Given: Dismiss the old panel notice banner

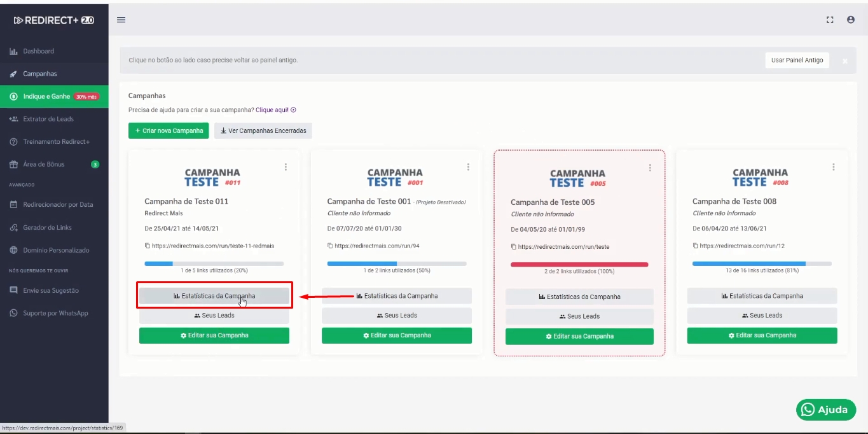Looking at the screenshot, I should tap(845, 61).
